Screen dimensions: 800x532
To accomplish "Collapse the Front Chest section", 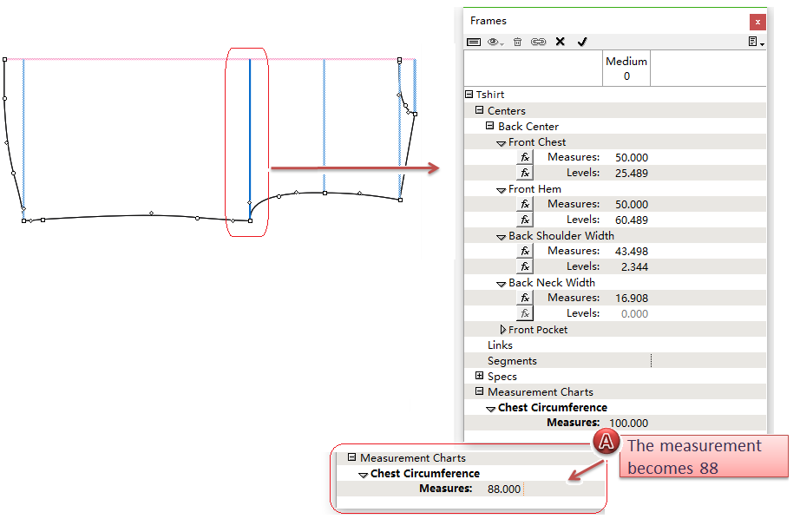I will (x=502, y=143).
